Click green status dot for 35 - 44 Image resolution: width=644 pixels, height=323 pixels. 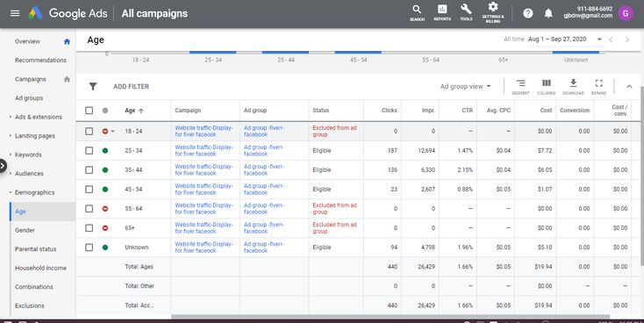tap(105, 169)
